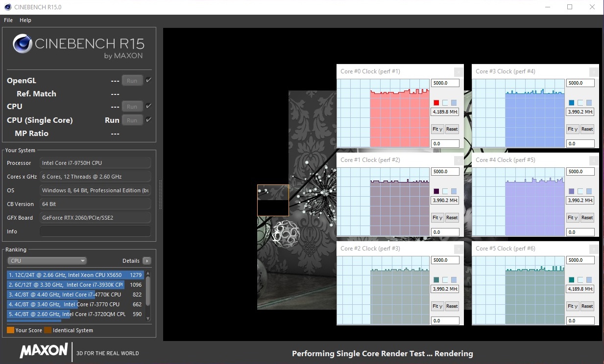This screenshot has width=604, height=364.
Task: Toggle the OpenGL test checkmark
Action: [x=148, y=80]
